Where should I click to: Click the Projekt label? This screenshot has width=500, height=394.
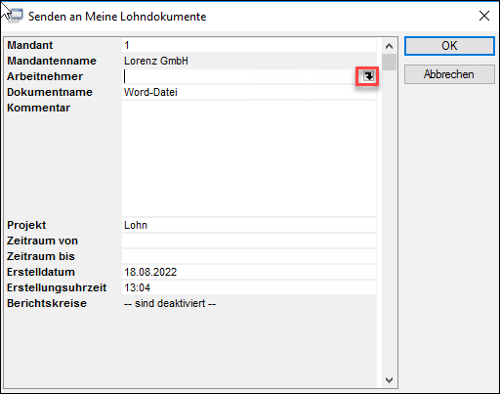[x=26, y=225]
